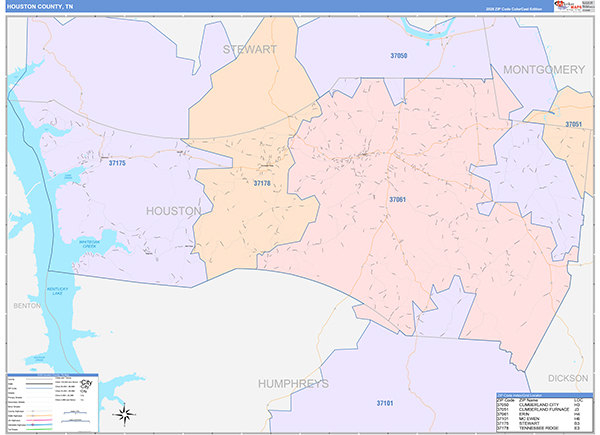600x435 pixels.
Task: Click the 'HOUSTON COUNTY, TN' map title
Action: click(x=40, y=7)
